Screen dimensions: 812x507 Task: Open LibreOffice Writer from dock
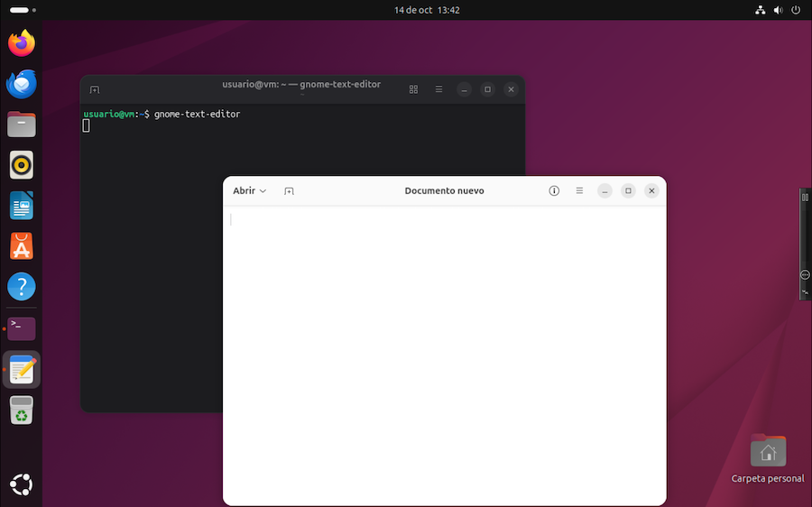pyautogui.click(x=22, y=206)
